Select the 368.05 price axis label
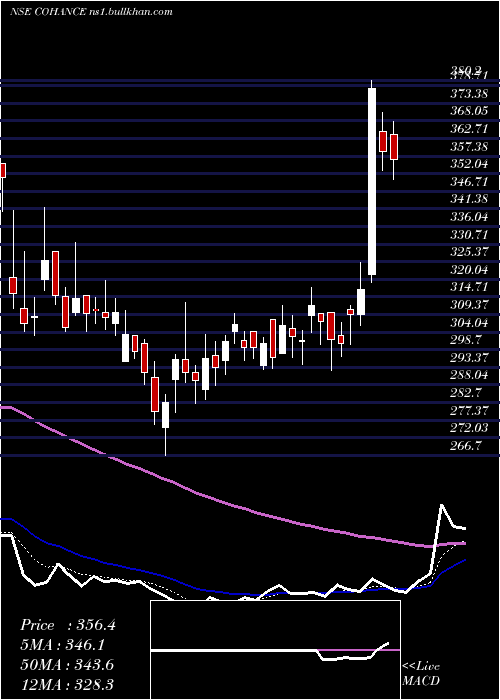 coord(469,111)
